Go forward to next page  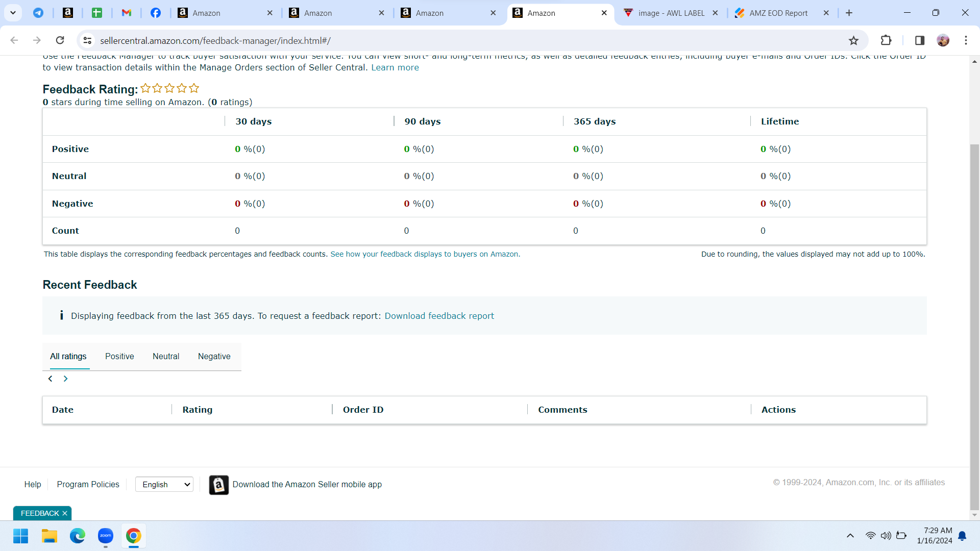(37, 40)
